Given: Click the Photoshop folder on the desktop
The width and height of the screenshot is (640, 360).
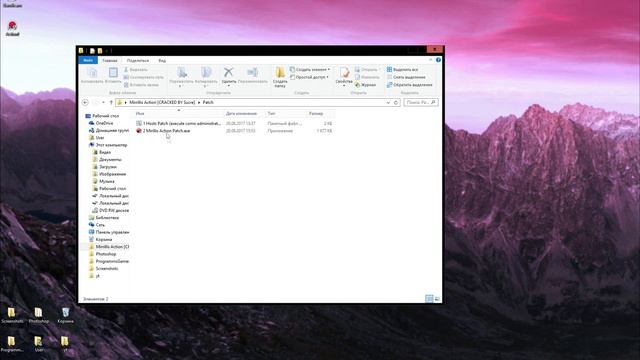Looking at the screenshot, I should [38, 316].
